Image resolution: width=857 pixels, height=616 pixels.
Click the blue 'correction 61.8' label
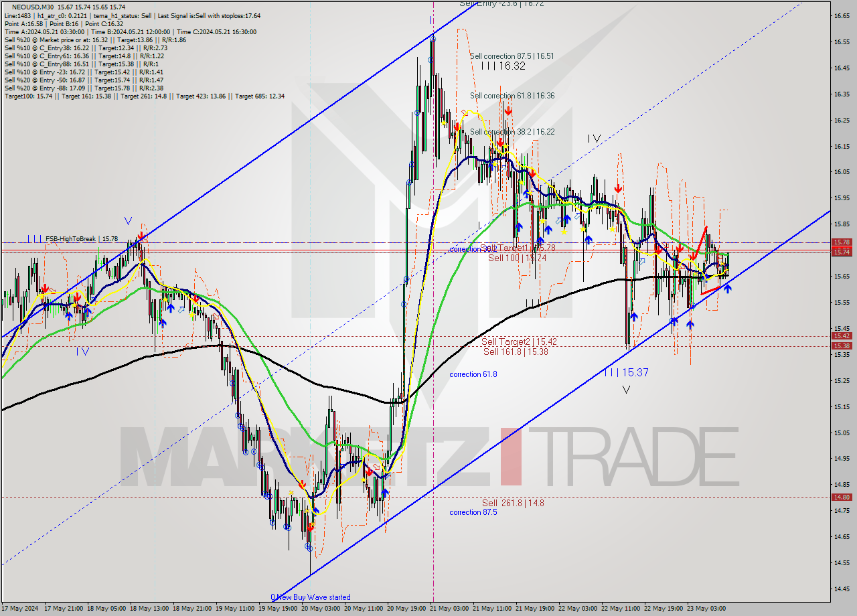tap(473, 374)
